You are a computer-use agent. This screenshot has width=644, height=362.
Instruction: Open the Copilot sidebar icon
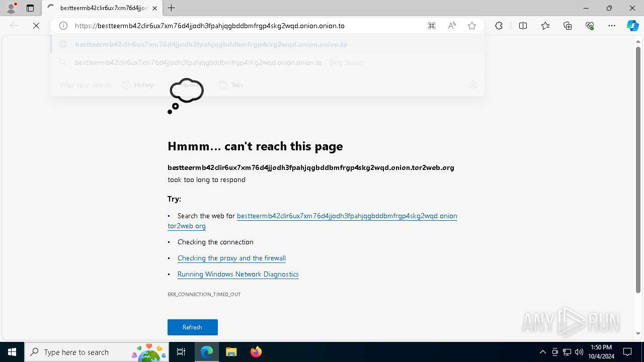tap(632, 26)
